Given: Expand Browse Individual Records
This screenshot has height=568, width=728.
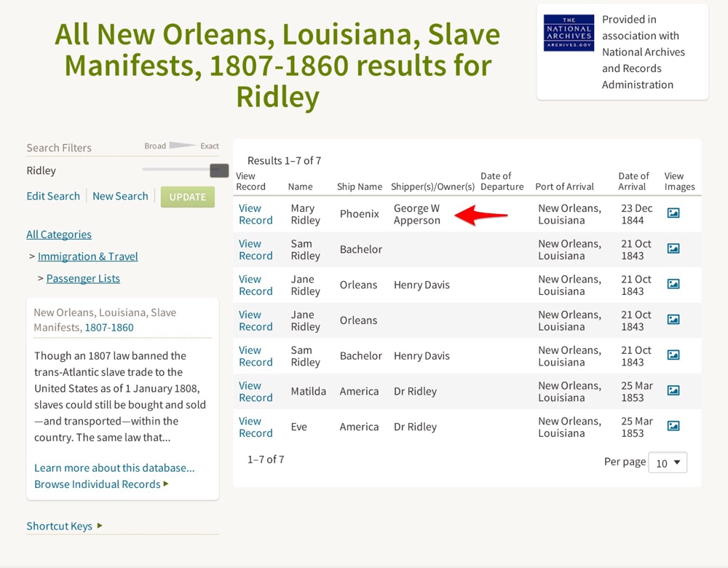Looking at the screenshot, I should [x=100, y=484].
